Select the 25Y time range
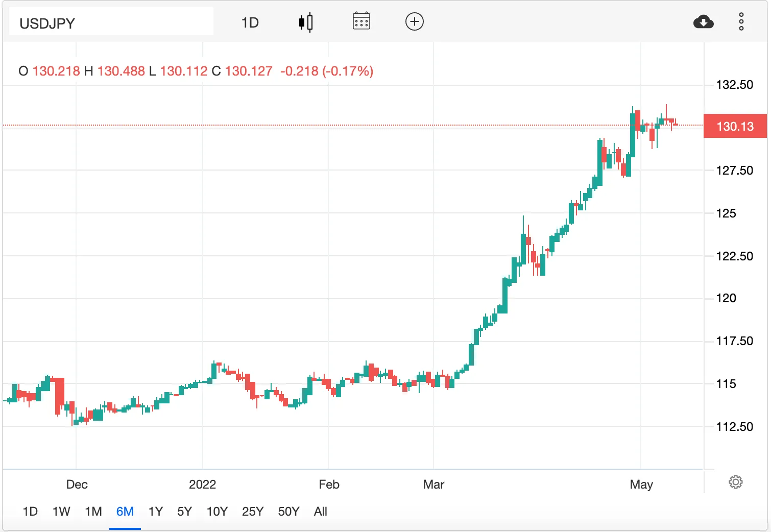The image size is (771, 532). click(x=253, y=512)
